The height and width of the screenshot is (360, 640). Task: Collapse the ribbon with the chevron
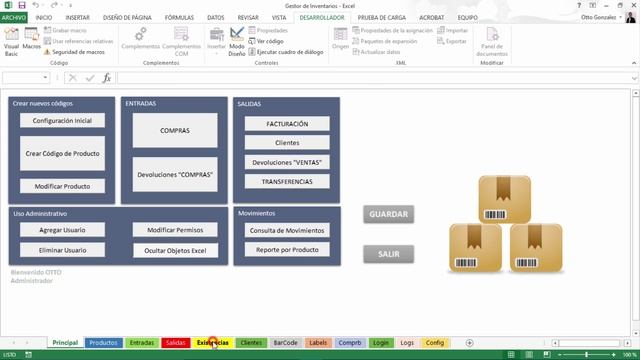coord(634,63)
